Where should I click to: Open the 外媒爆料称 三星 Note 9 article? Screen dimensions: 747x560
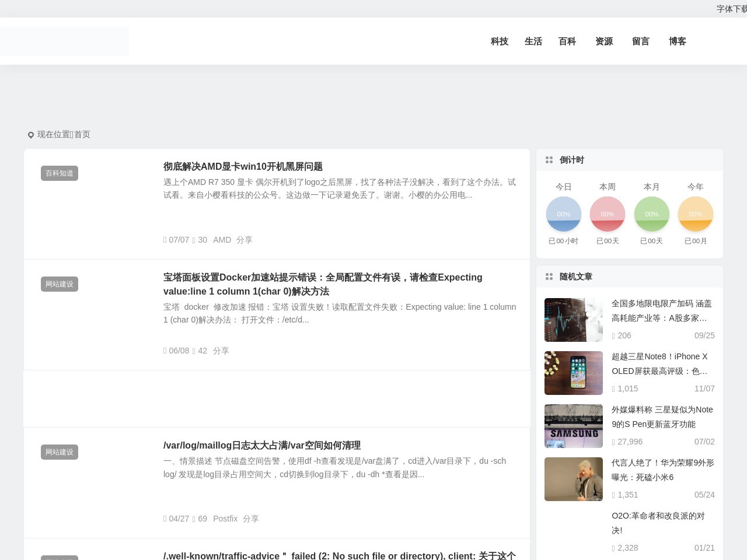(662, 417)
